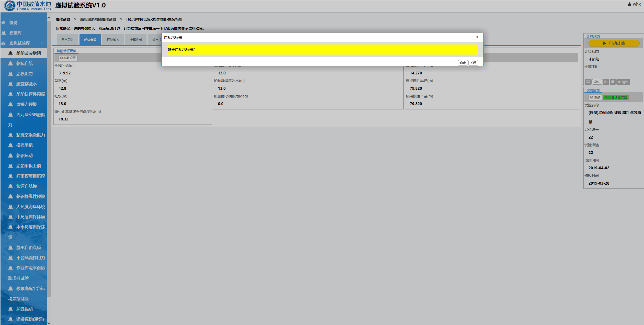Image resolution: width=644 pixels, height=325 pixels.
Task: Click green 以此创建试验 button
Action: point(615,97)
